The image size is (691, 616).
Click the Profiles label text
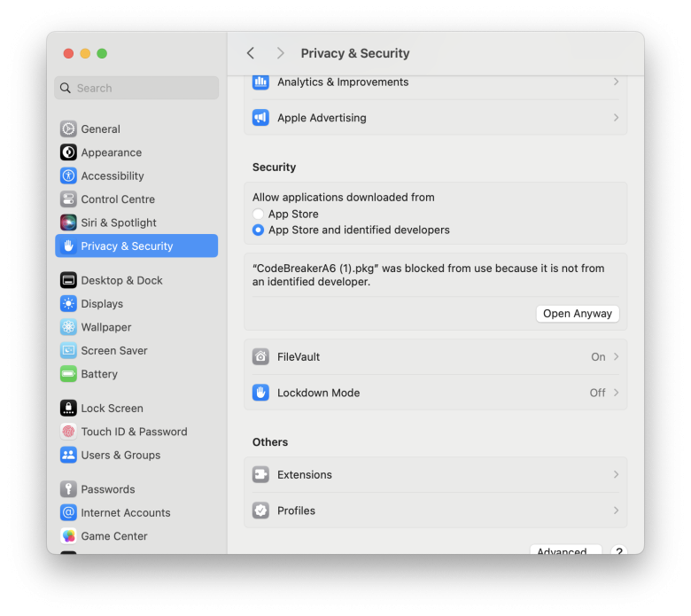[296, 511]
